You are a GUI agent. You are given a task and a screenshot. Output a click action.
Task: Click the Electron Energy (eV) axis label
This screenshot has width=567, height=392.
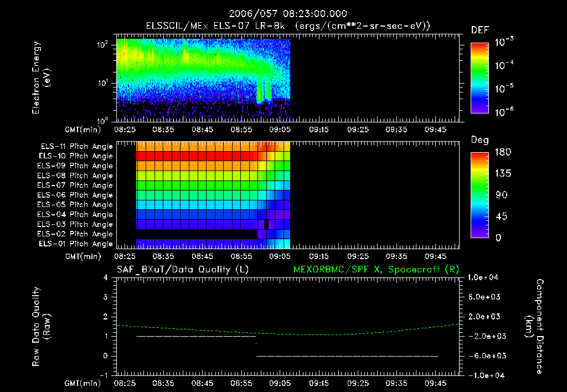point(41,78)
